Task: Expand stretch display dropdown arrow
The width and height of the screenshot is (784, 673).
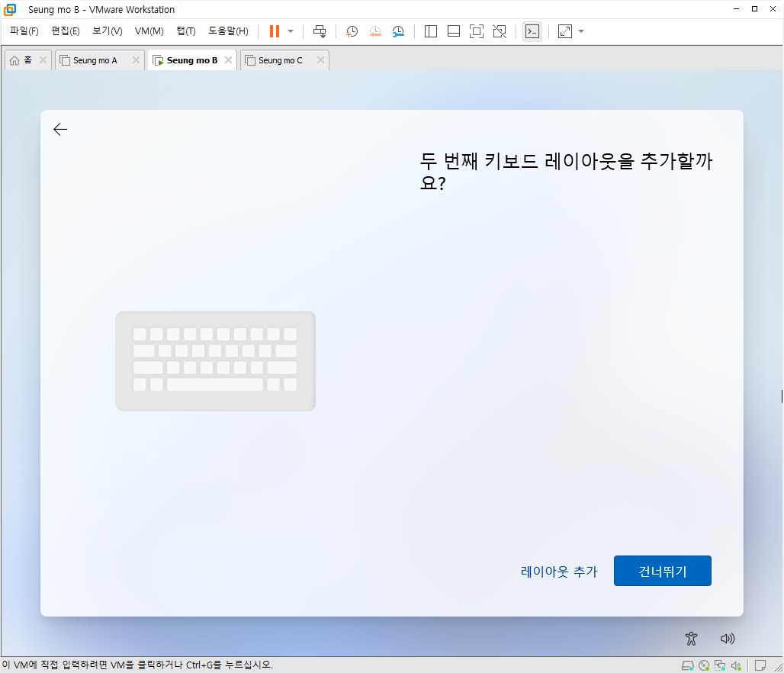Action: point(581,31)
